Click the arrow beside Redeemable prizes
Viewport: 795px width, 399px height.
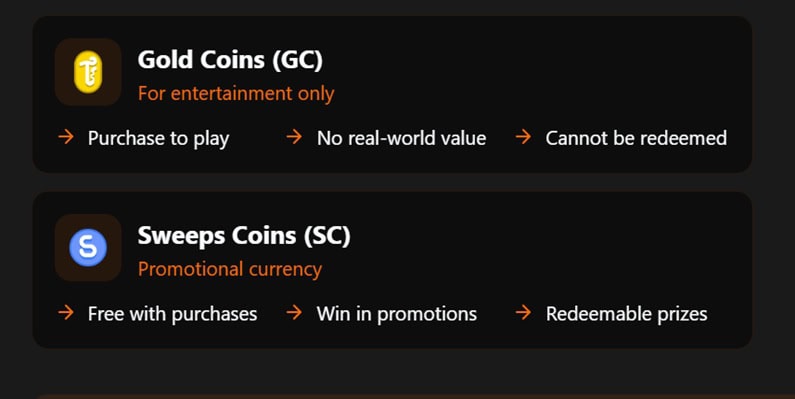[x=523, y=313]
